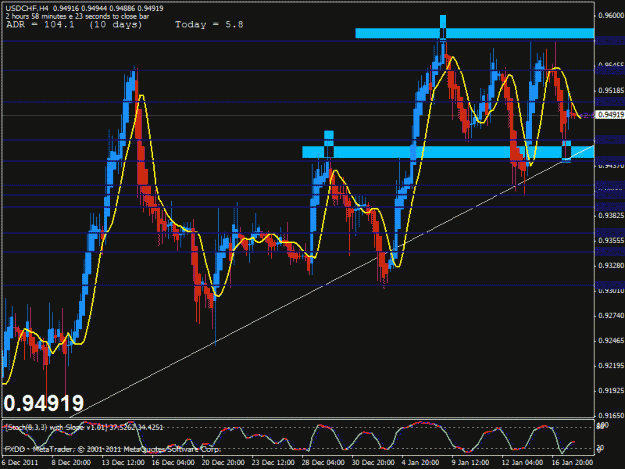Click the Stoch(8,3,3) with Slope indicator label
The width and height of the screenshot is (625, 469).
[x=84, y=428]
